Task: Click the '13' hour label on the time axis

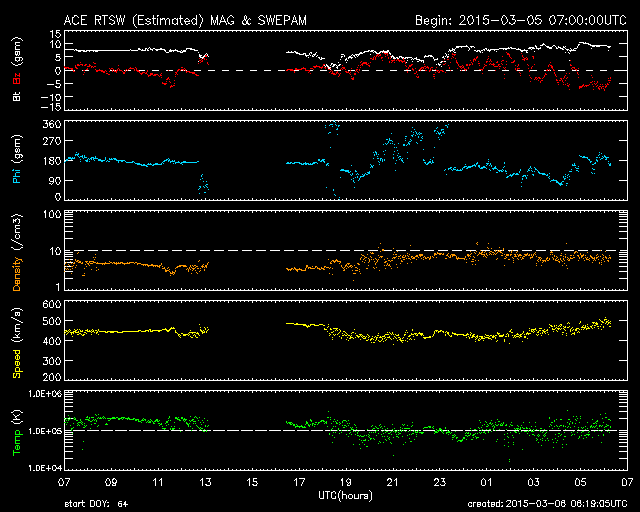Action: [205, 483]
